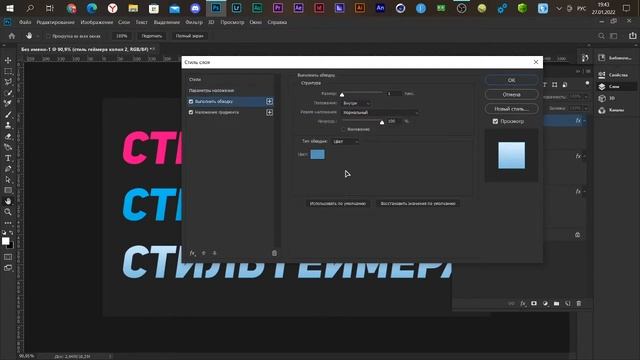Click the delete layer trash icon in Layers panel
This screenshot has width=640, height=360.
pyautogui.click(x=579, y=303)
